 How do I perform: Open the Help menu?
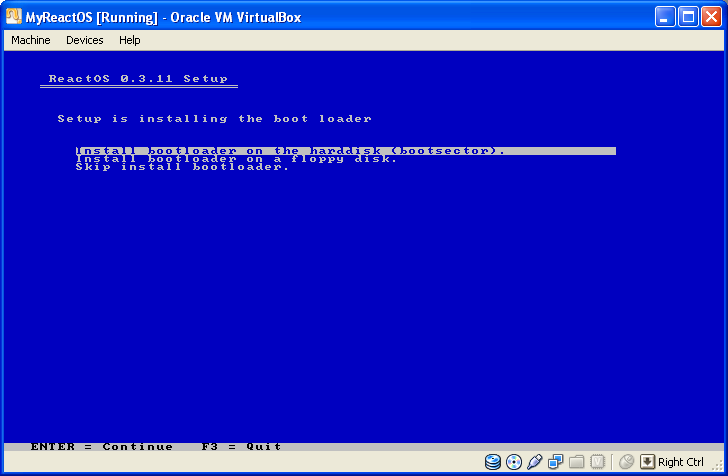point(130,40)
